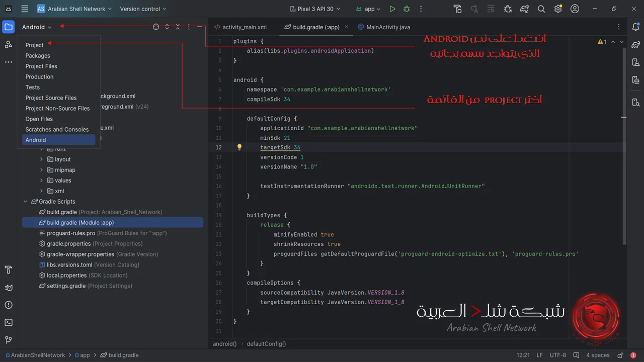Hide the project panel with minimize icon
The image size is (644, 362).
tap(200, 27)
